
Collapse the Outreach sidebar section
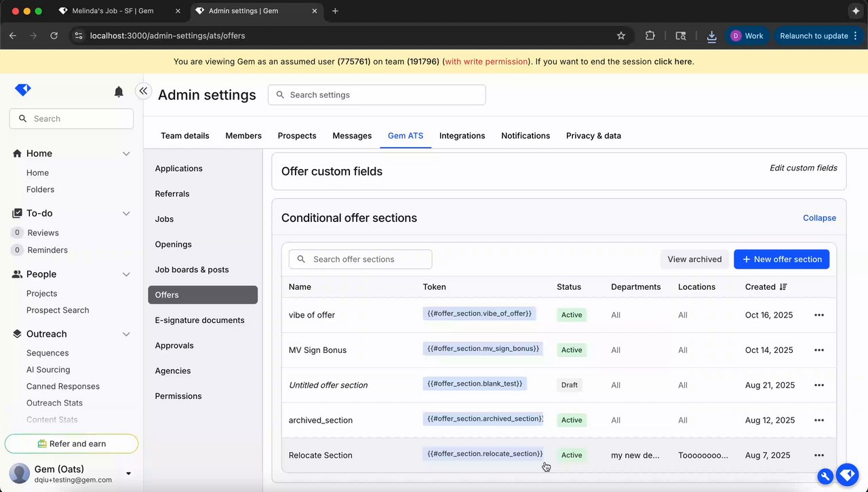126,334
